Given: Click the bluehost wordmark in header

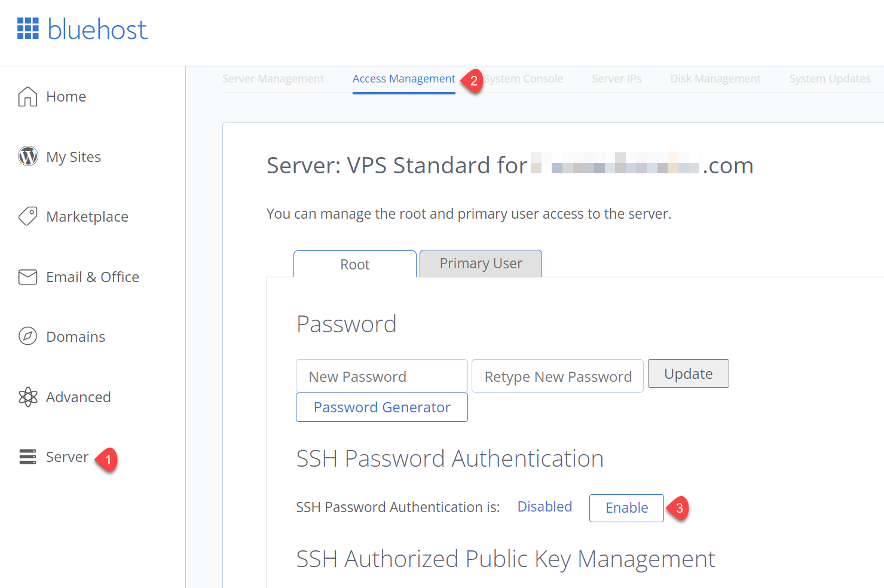Looking at the screenshot, I should pos(97,29).
